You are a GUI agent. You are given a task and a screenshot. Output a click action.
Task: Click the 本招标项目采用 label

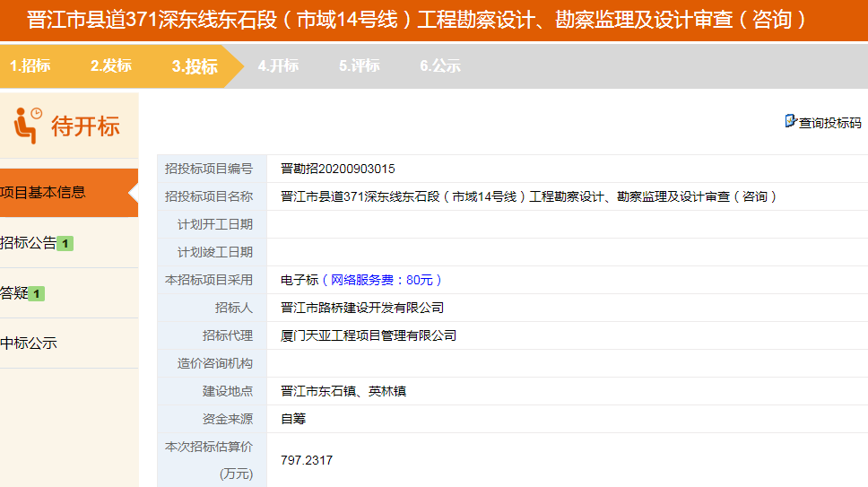pyautogui.click(x=209, y=280)
